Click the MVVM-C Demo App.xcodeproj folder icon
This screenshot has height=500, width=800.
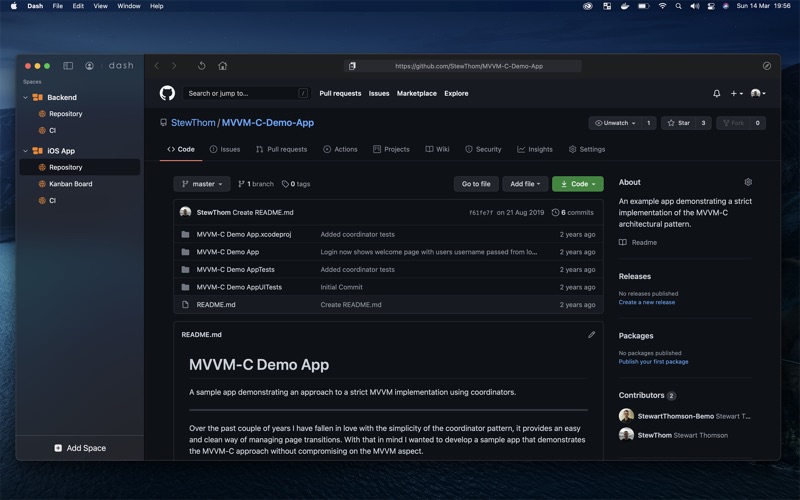coord(185,234)
